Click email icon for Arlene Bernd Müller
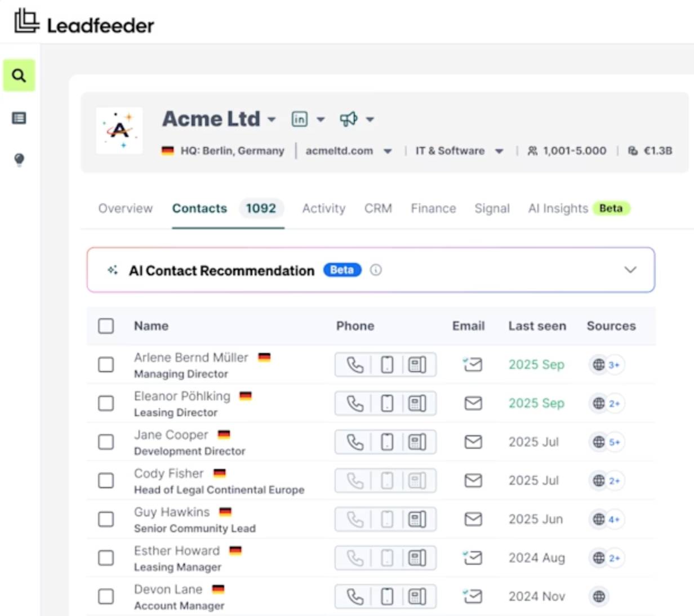694x616 pixels. (473, 365)
